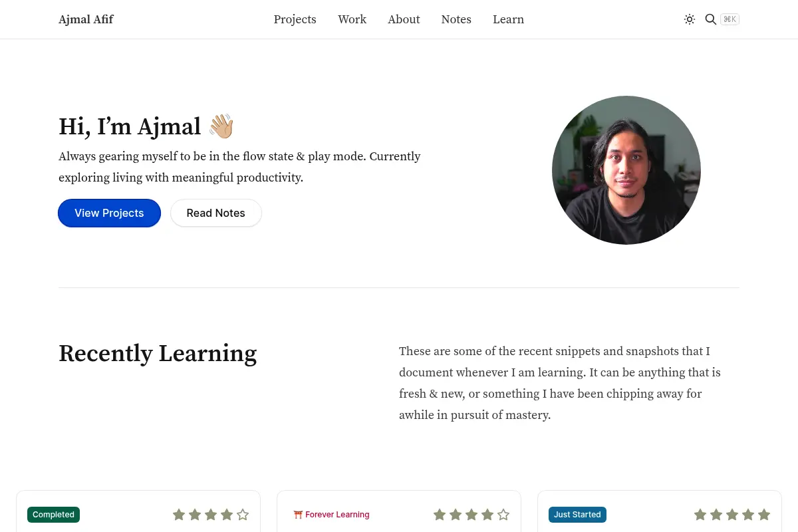Click the waving hand emoji
798x532 pixels.
click(221, 126)
